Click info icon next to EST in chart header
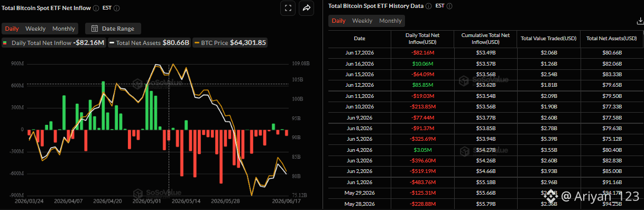Image resolution: width=644 pixels, height=210 pixels. (x=116, y=8)
